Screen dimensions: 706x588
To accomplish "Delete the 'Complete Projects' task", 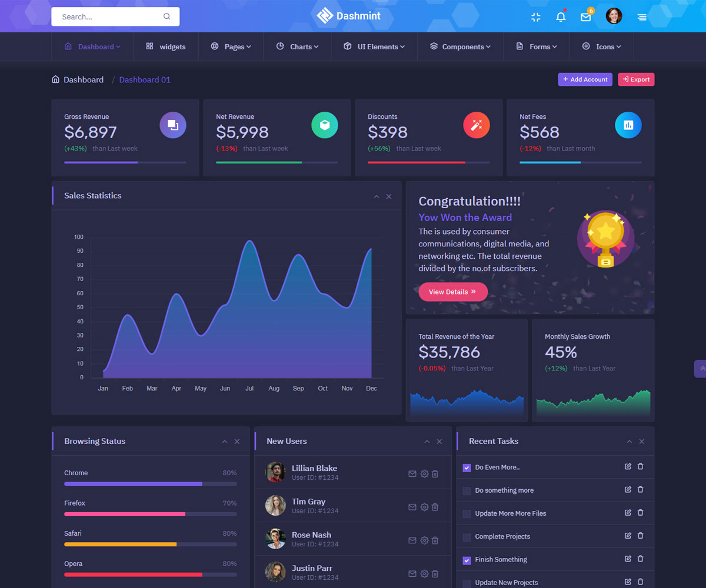I will 641,536.
